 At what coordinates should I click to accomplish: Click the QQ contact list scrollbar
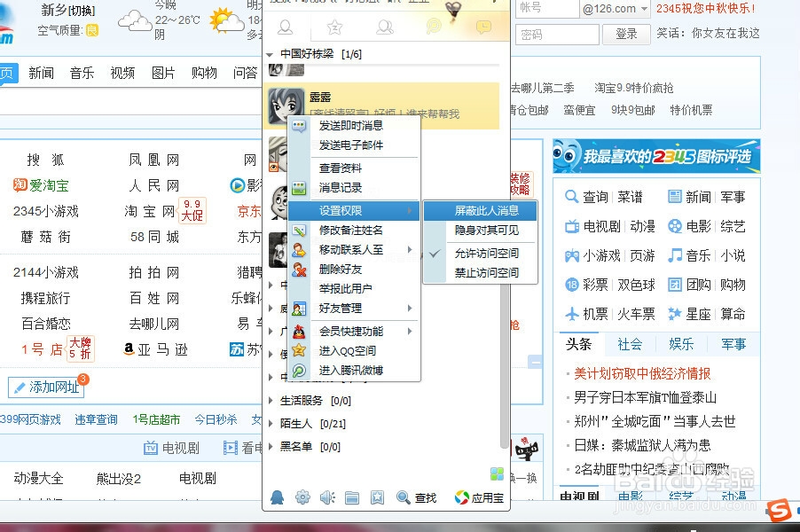click(x=504, y=364)
